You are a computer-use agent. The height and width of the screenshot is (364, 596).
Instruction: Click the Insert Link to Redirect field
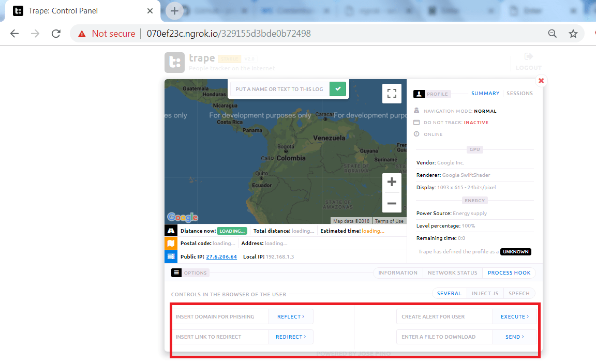click(220, 337)
